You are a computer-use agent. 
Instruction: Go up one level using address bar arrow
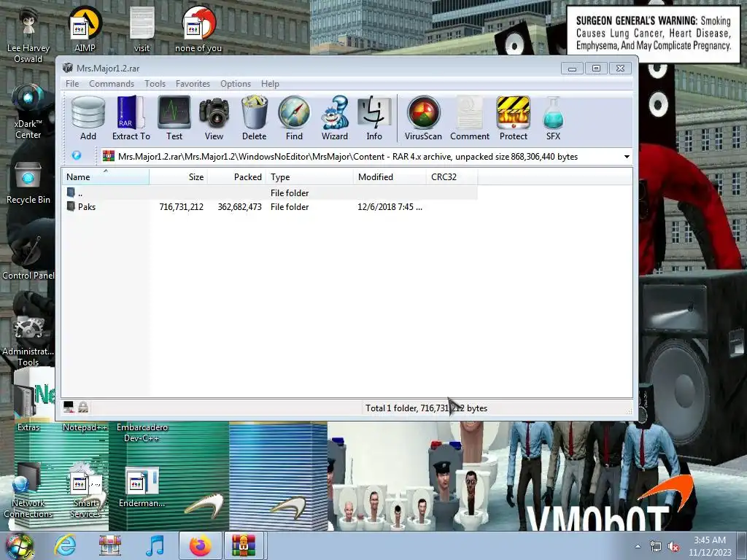pos(77,156)
